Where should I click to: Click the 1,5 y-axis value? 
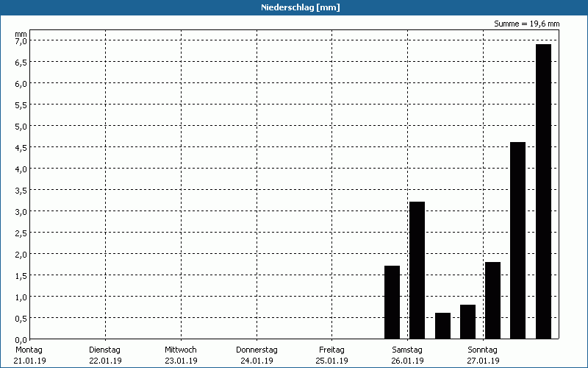pos(21,277)
